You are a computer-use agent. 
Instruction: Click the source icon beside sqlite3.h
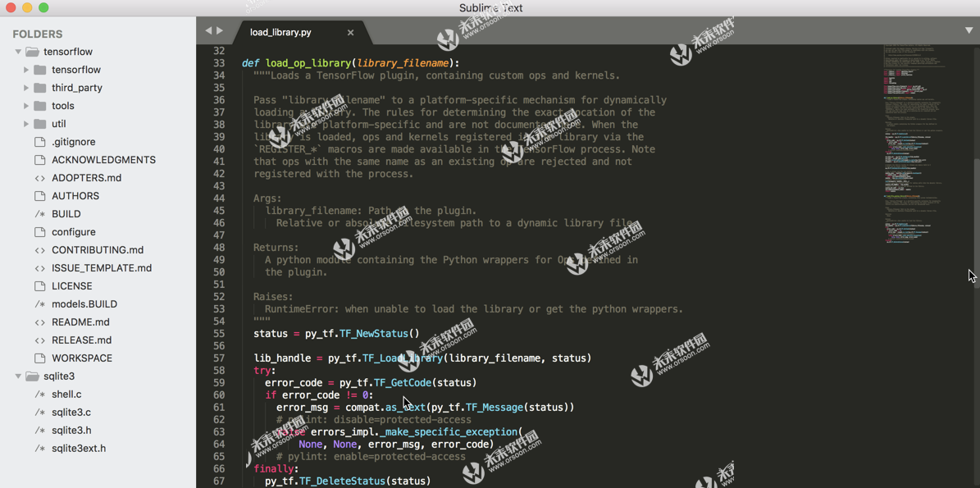[x=40, y=431]
